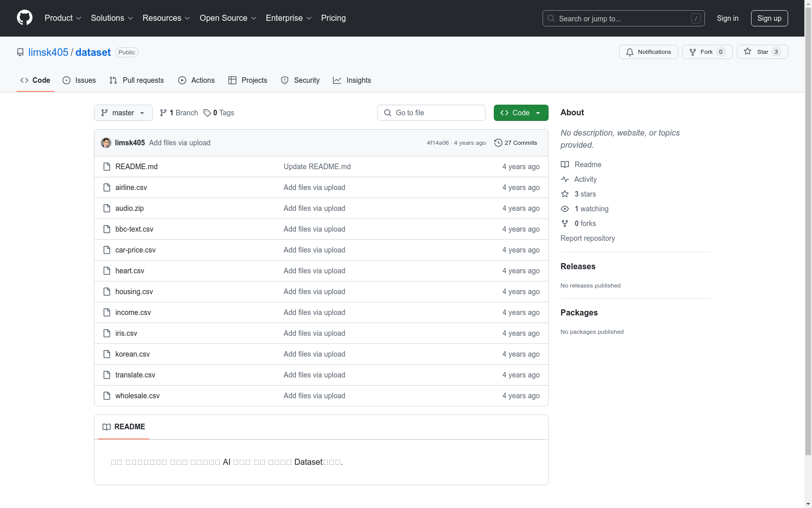Open the Releases heading link
The image size is (812, 508).
(x=578, y=266)
